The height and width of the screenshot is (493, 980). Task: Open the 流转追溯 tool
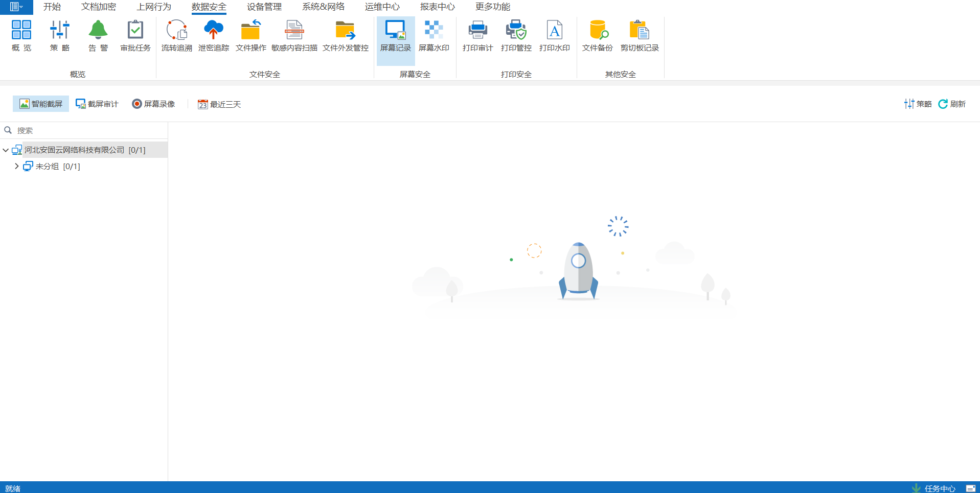[177, 36]
